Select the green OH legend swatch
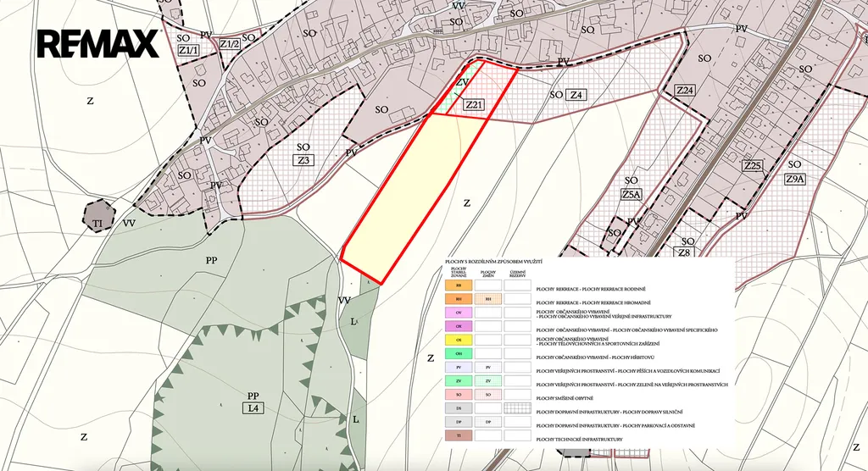Screen dimensions: 868x471 click(458, 353)
